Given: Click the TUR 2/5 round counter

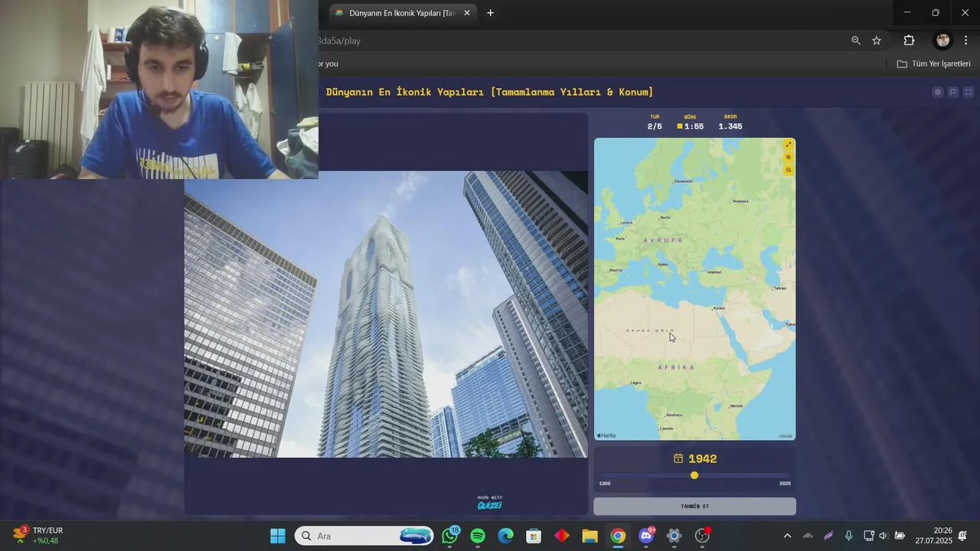Looking at the screenshot, I should click(655, 122).
